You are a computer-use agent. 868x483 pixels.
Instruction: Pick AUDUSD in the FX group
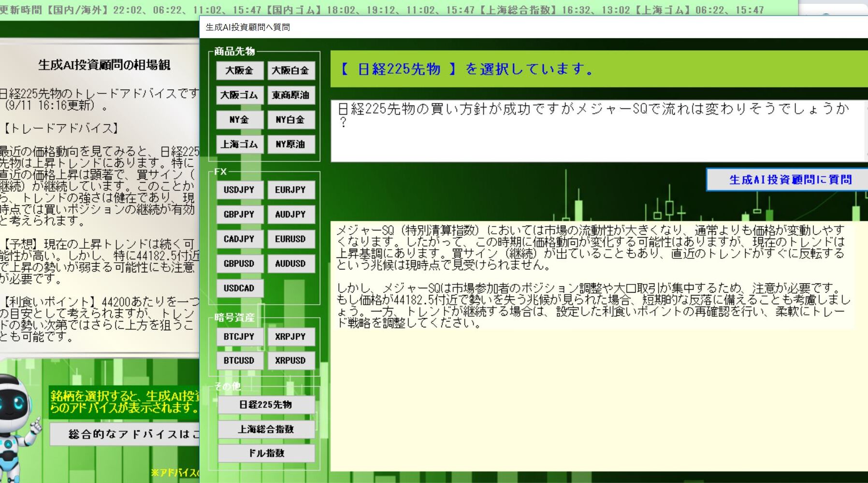(x=291, y=264)
